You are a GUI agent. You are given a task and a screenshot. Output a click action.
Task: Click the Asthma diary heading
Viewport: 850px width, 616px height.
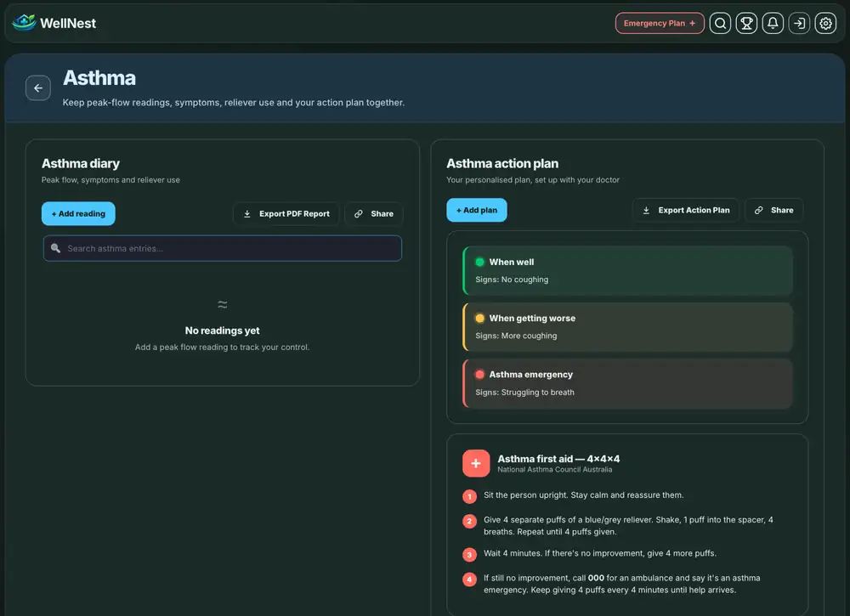click(x=81, y=164)
